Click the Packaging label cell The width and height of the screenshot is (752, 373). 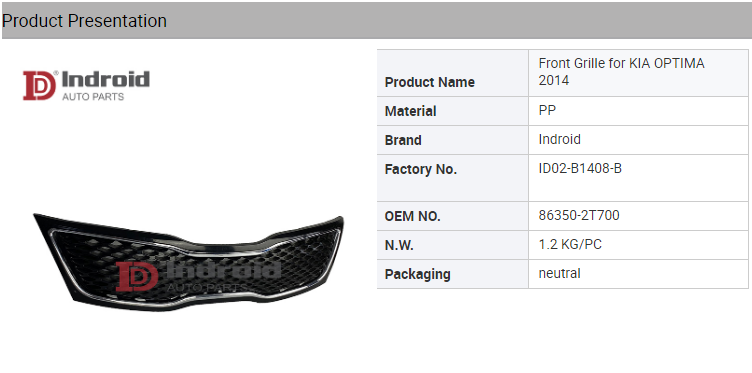[x=452, y=274]
